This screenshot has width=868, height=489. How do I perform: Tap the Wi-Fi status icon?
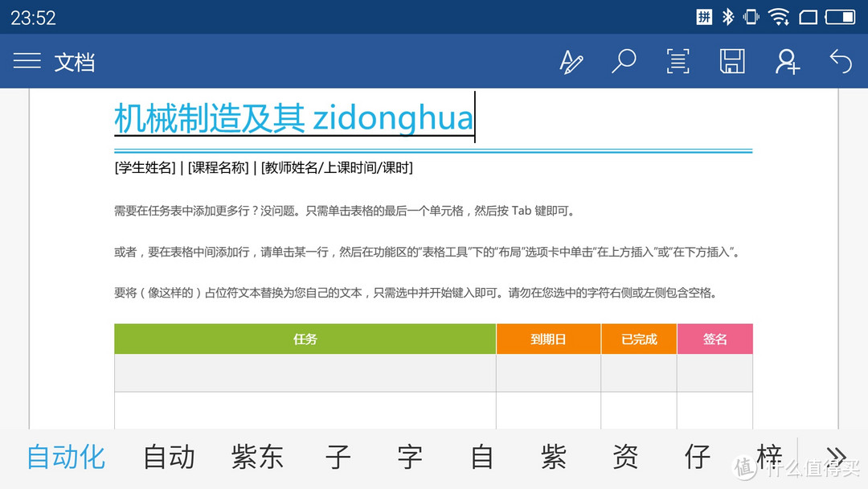[779, 17]
